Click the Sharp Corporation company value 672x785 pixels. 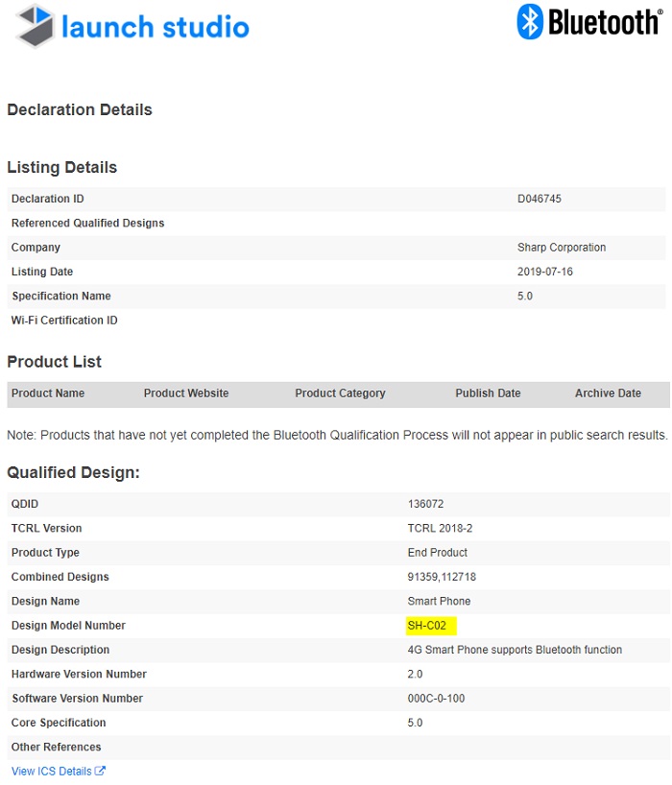click(562, 248)
